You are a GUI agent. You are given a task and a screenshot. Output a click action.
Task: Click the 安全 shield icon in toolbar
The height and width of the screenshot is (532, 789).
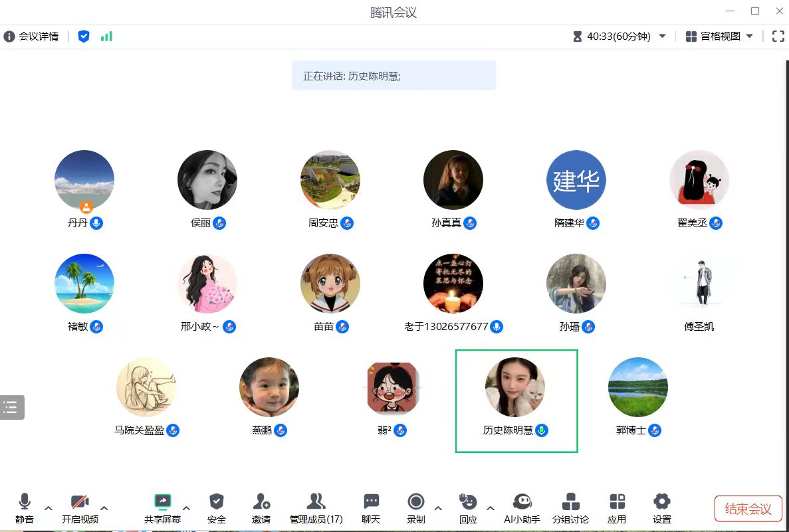coord(217,508)
